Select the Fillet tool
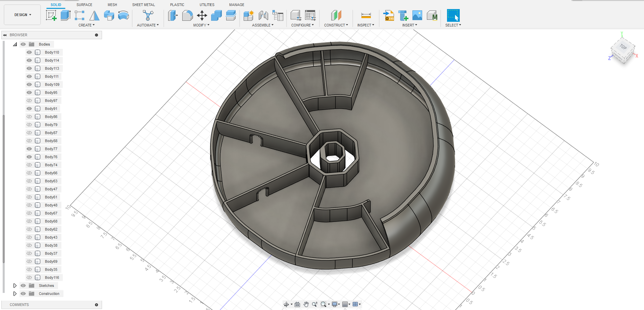Screen dimensions: 644x310 [x=187, y=15]
